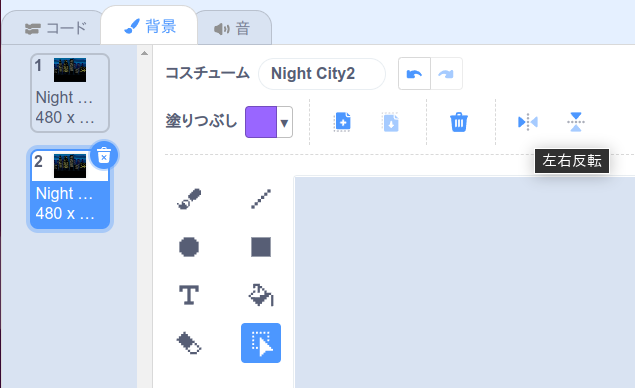Activate the Select marquee tool
Viewport: 635px width, 388px height.
(x=261, y=343)
